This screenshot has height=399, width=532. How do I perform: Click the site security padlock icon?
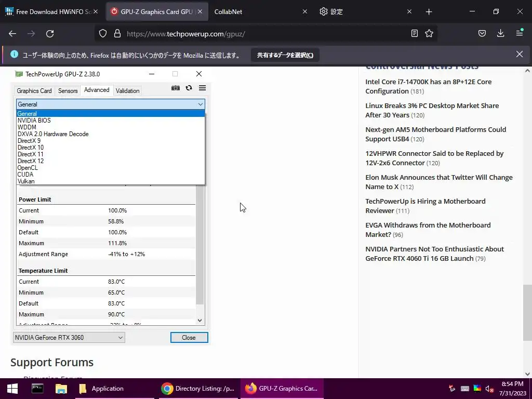pyautogui.click(x=117, y=34)
